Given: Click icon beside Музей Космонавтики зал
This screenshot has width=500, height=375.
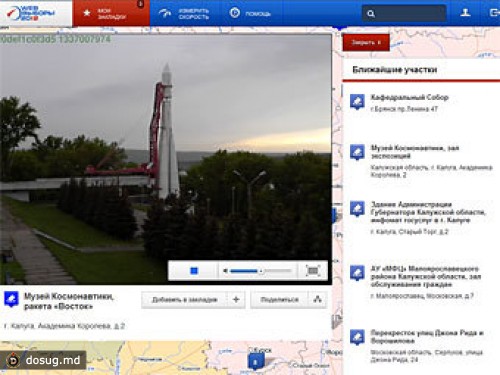Looking at the screenshot, I should point(357,152).
